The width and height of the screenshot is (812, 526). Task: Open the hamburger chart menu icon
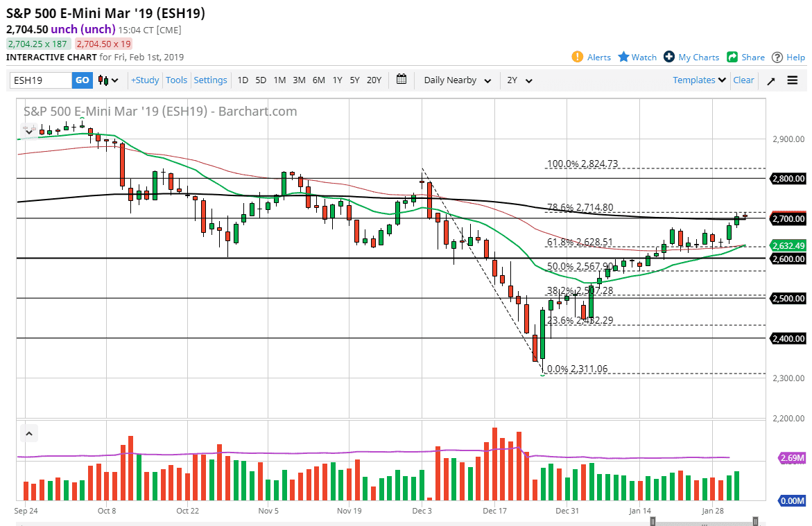click(791, 80)
